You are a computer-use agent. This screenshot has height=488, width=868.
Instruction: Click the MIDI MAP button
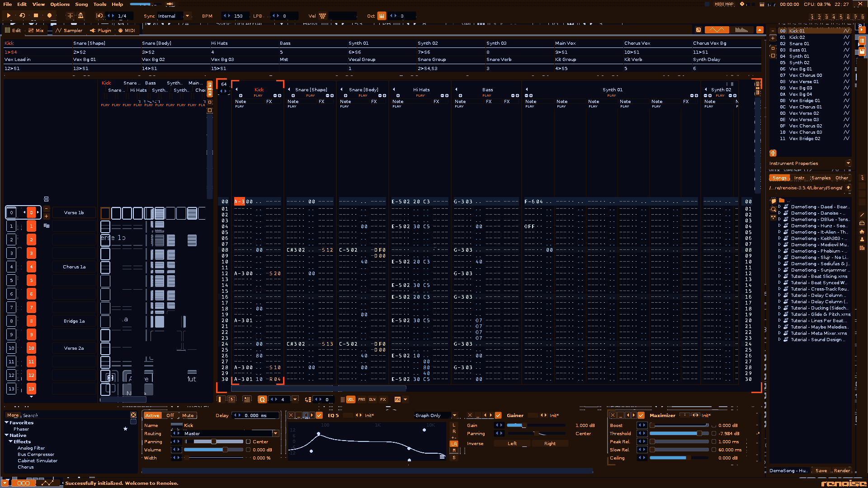tap(724, 4)
